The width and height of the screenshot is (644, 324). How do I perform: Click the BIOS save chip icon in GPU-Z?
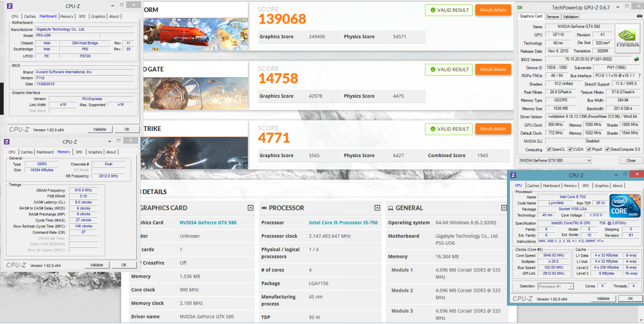(636, 60)
